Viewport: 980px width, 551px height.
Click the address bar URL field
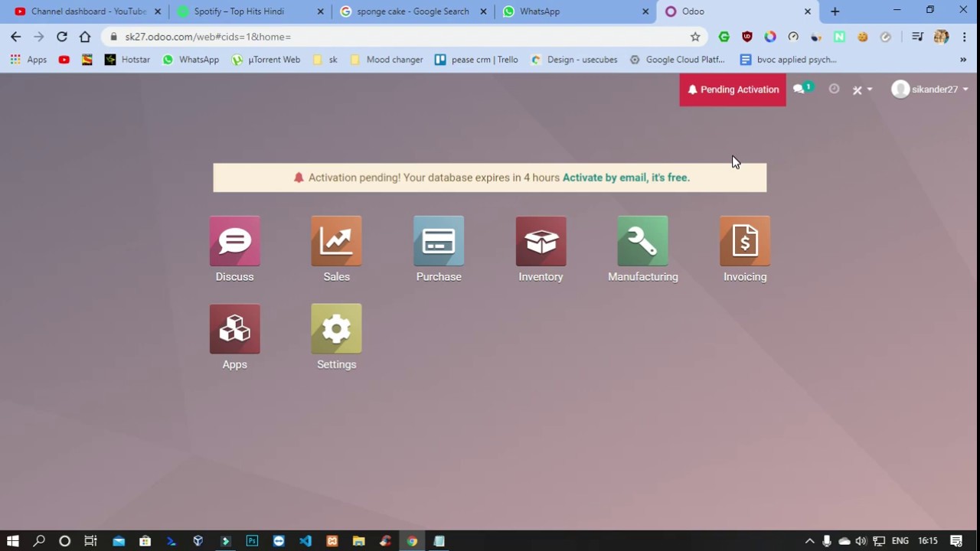pyautogui.click(x=406, y=37)
